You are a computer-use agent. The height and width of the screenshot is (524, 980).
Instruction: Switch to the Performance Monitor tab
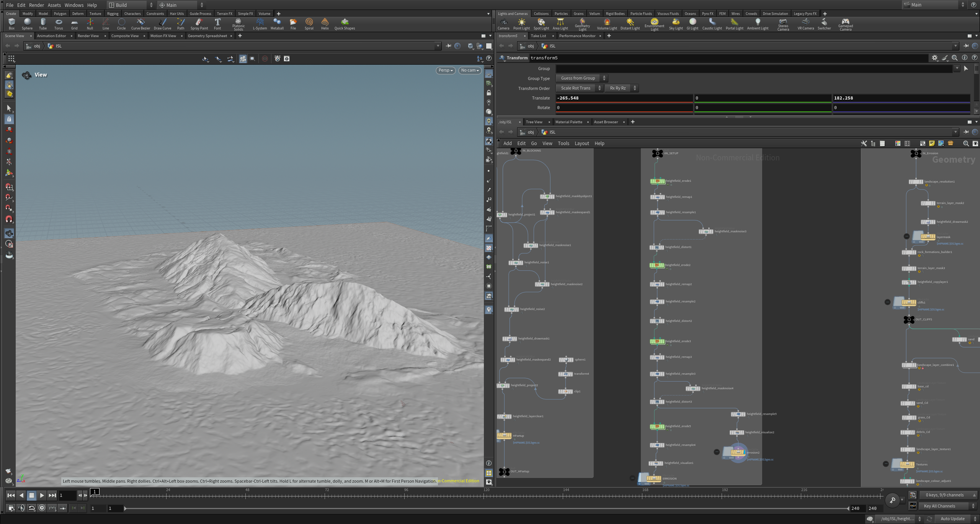(577, 36)
